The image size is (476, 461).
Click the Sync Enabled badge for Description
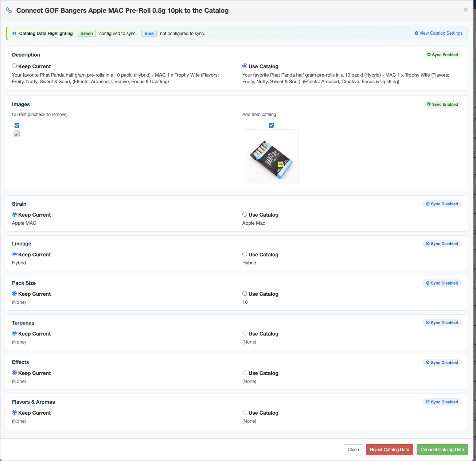click(442, 55)
